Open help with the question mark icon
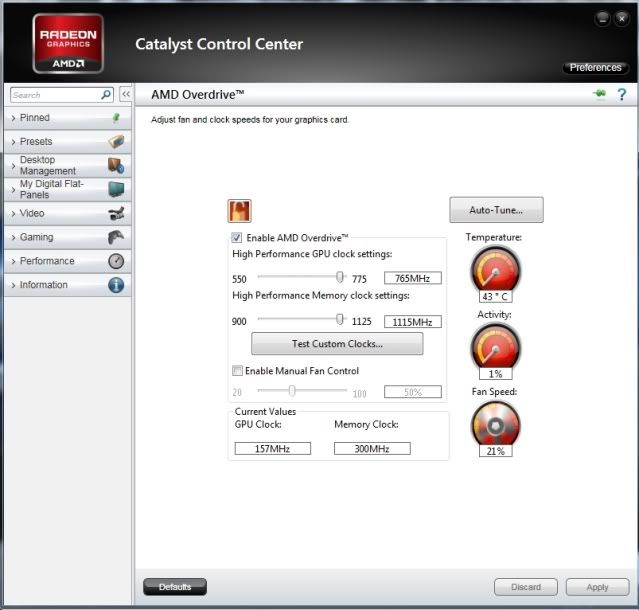The width and height of the screenshot is (639, 610). click(621, 95)
